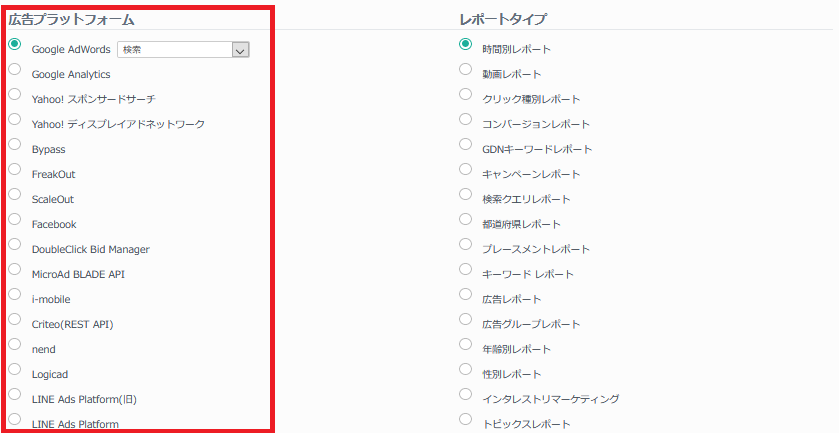Select キーワード レポート radio button

[466, 268]
